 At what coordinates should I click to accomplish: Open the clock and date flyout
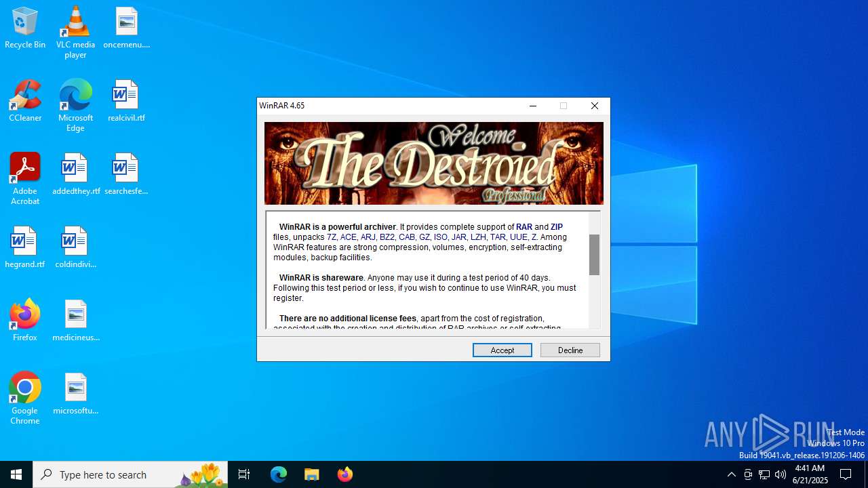[810, 474]
